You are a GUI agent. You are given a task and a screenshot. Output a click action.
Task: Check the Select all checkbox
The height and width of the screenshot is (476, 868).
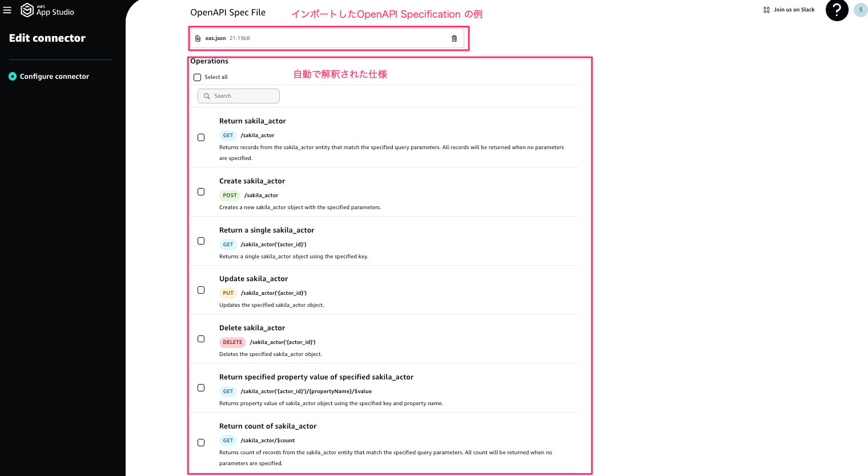[x=197, y=77]
